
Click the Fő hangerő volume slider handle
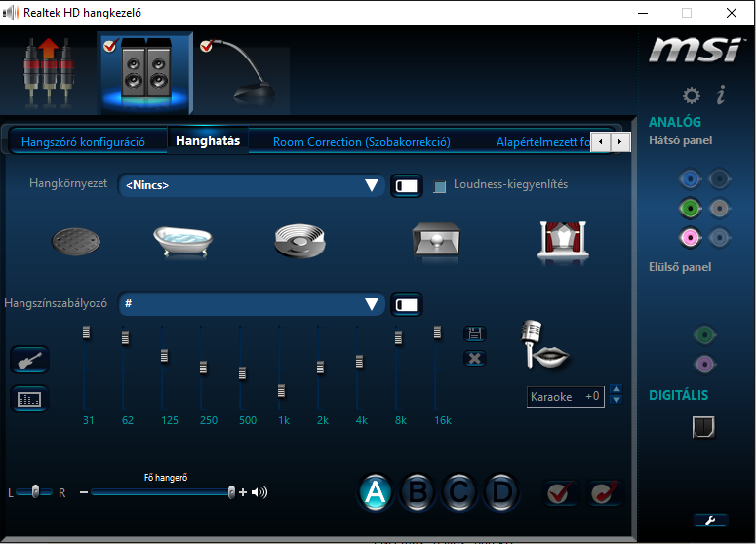coord(231,492)
